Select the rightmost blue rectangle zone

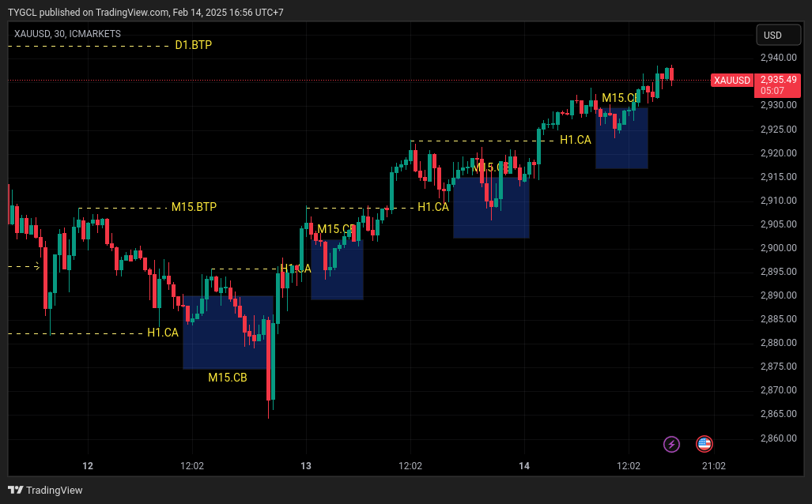click(621, 137)
